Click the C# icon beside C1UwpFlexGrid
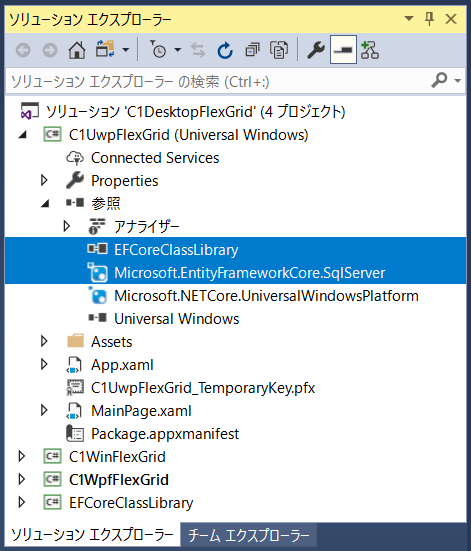Image resolution: width=471 pixels, height=551 pixels. 52,134
